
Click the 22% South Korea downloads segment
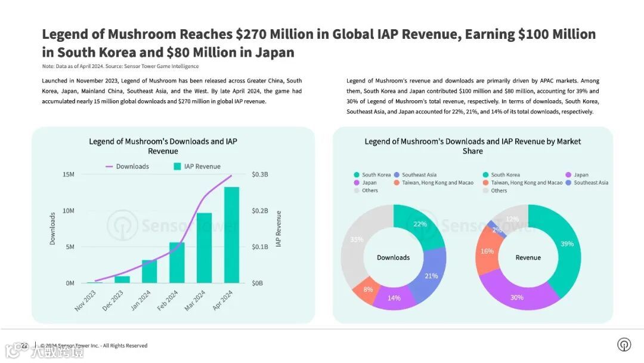click(x=420, y=225)
